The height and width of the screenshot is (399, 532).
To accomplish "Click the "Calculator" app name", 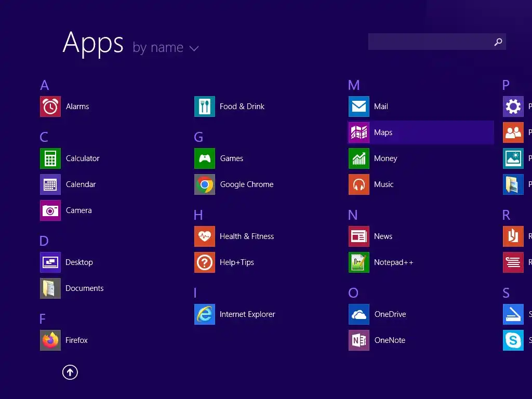I will point(83,158).
